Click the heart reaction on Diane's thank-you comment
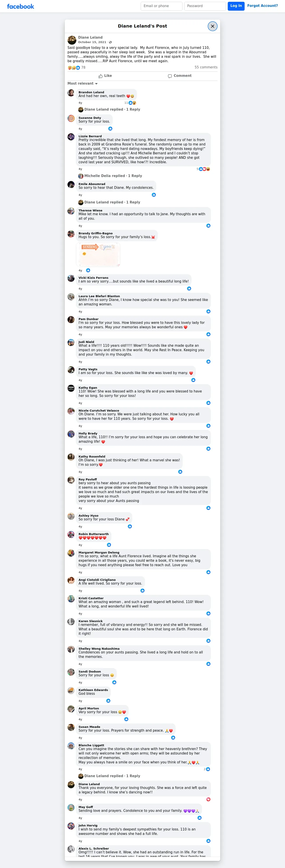 pos(208,799)
